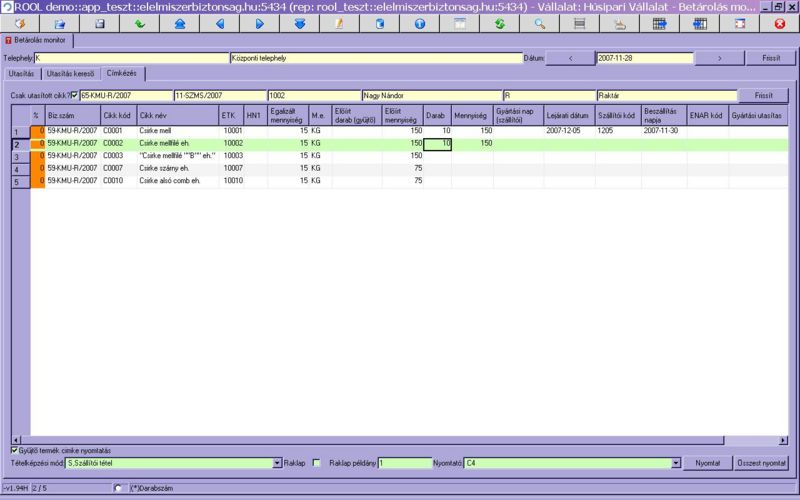Open the Utasítás kereső tab
The width and height of the screenshot is (800, 500).
(71, 73)
